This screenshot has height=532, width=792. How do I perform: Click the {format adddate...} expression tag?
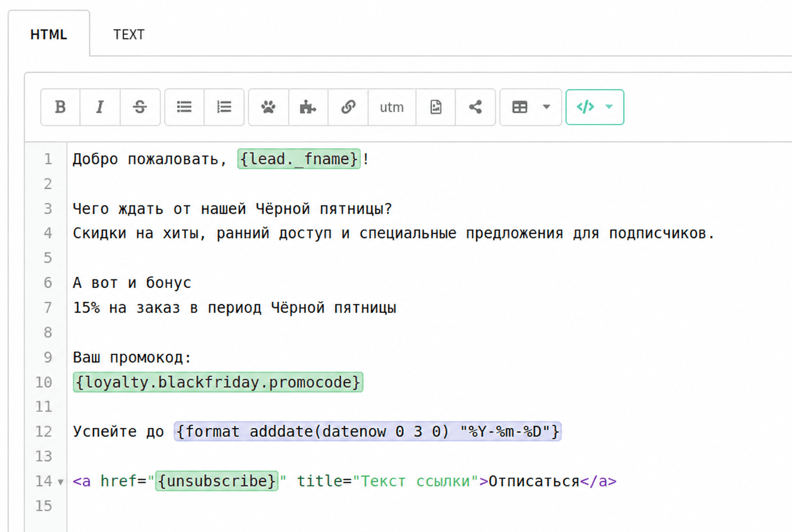368,431
